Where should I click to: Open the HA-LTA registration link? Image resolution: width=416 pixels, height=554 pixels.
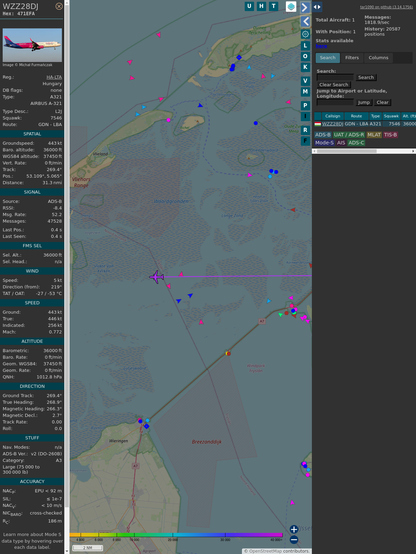pyautogui.click(x=54, y=77)
